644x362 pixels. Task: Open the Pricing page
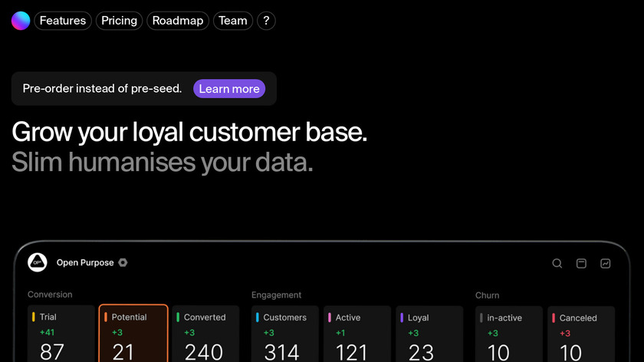coord(119,21)
